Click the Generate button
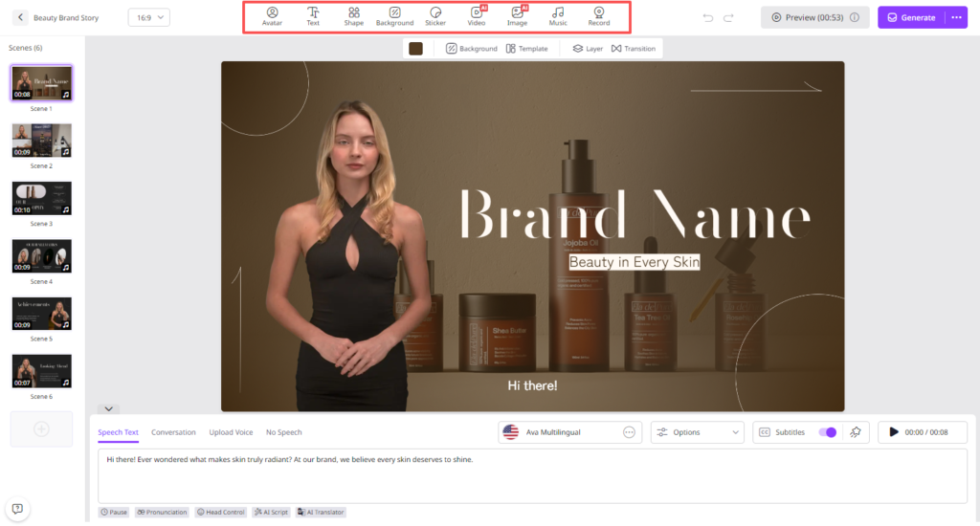 (911, 17)
